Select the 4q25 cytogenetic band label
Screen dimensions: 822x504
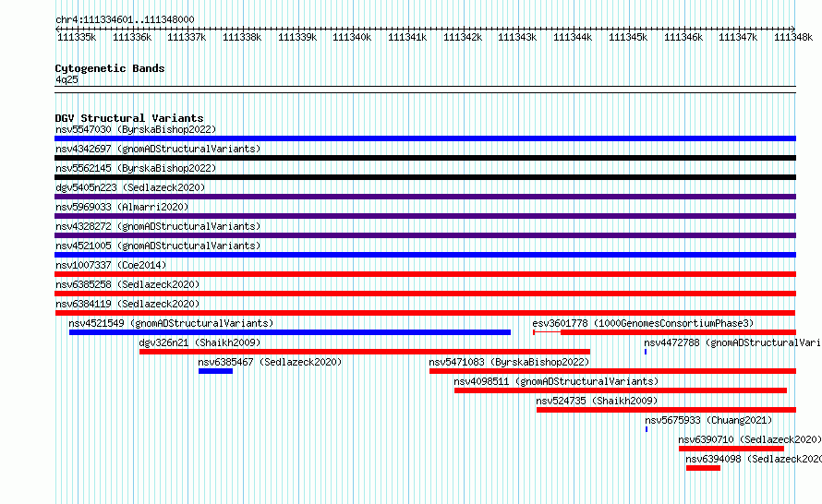(66, 79)
